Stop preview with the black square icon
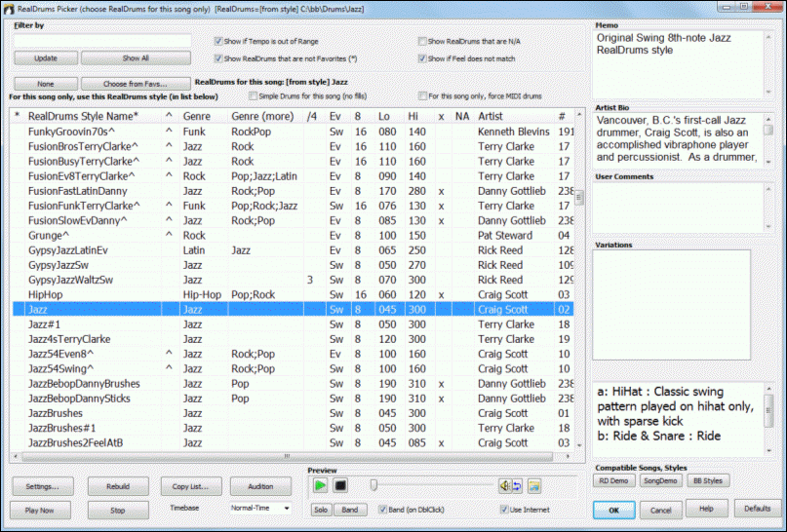 tap(340, 485)
